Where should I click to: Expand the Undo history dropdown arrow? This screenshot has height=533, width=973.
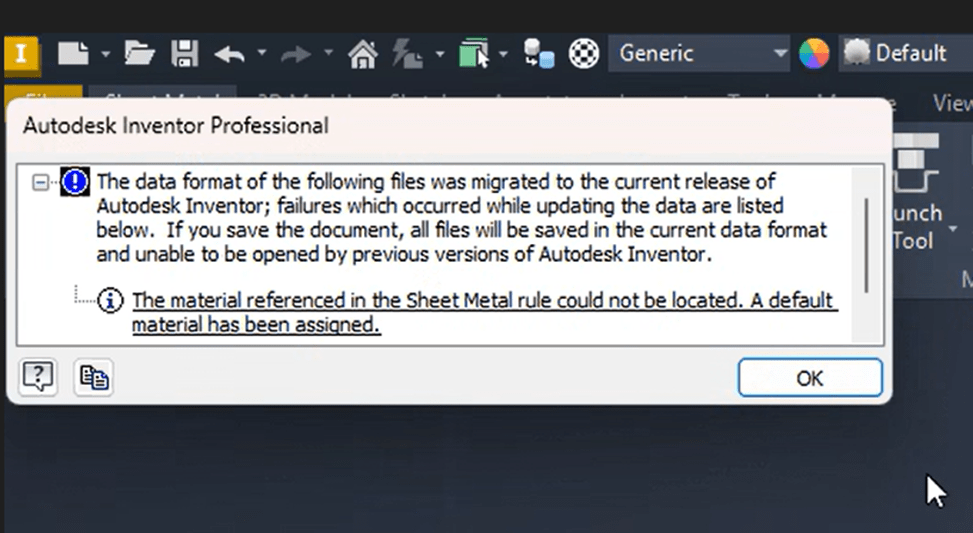[x=261, y=53]
